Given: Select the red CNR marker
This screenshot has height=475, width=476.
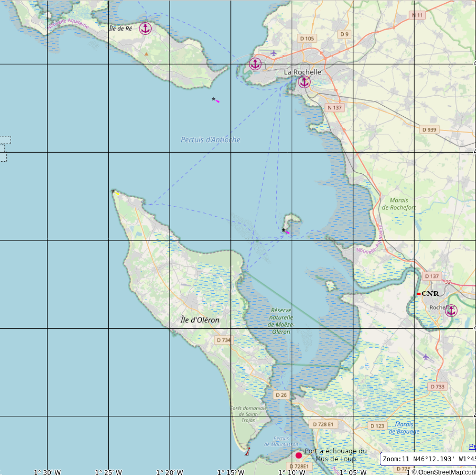Looking at the screenshot, I should 418,293.
